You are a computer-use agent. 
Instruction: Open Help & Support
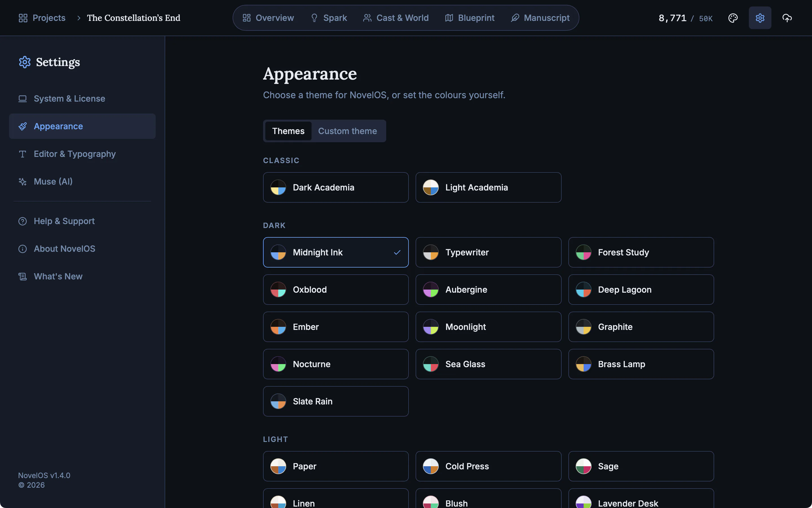point(82,221)
